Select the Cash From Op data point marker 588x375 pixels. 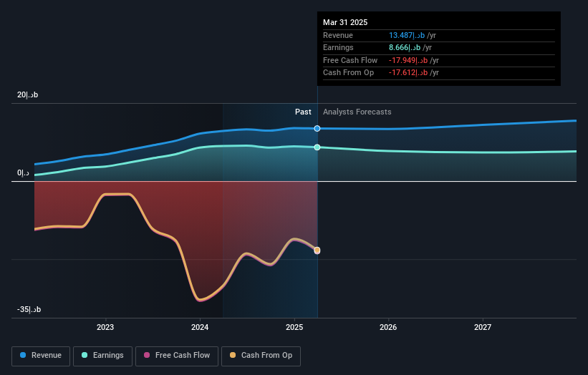point(317,250)
